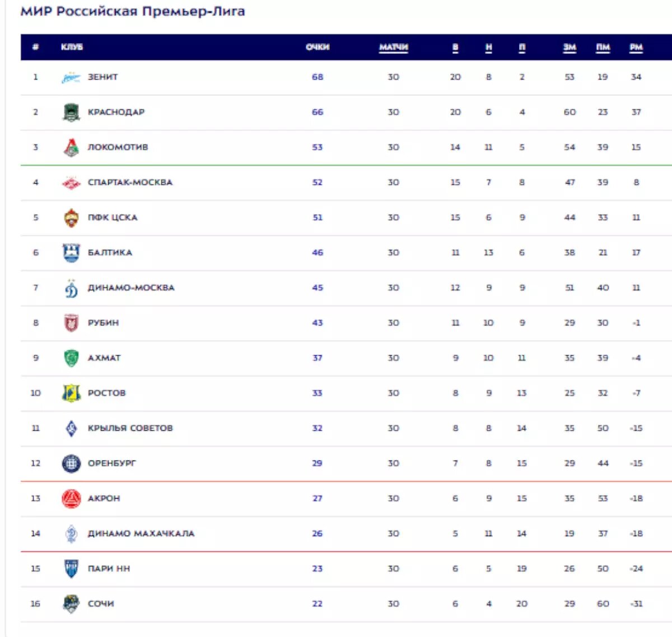Click Zenit's 68 points value
This screenshot has height=637, width=672.
click(318, 77)
